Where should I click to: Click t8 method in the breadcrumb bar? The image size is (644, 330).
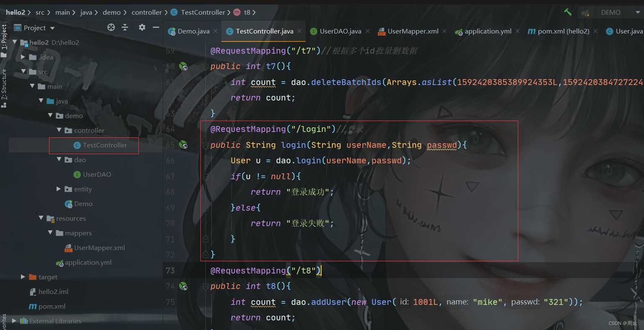tap(242, 12)
